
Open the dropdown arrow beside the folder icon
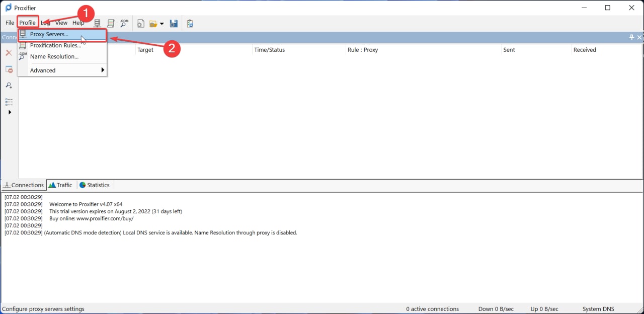click(x=162, y=24)
